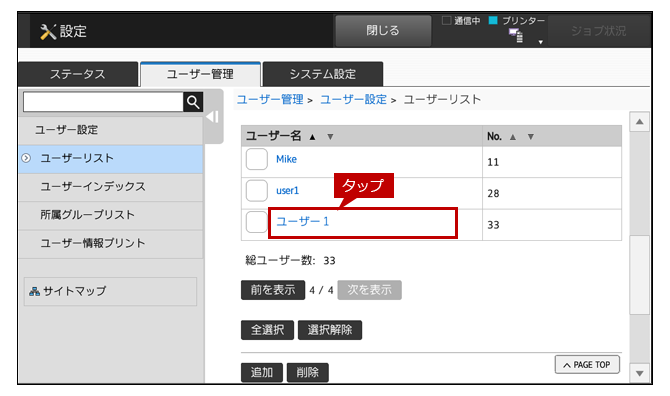Click the vertical scrollbar thumb
670x396 pixels.
[x=640, y=275]
